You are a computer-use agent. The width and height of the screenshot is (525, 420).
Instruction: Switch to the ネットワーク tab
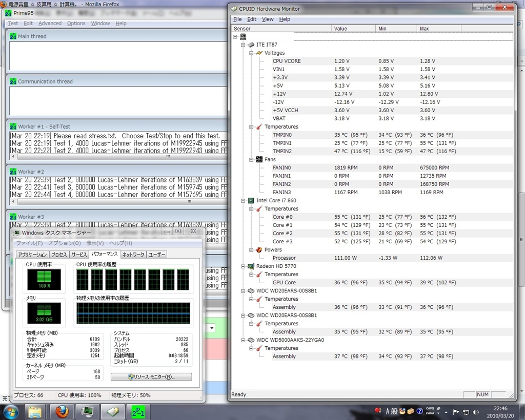[x=133, y=255]
